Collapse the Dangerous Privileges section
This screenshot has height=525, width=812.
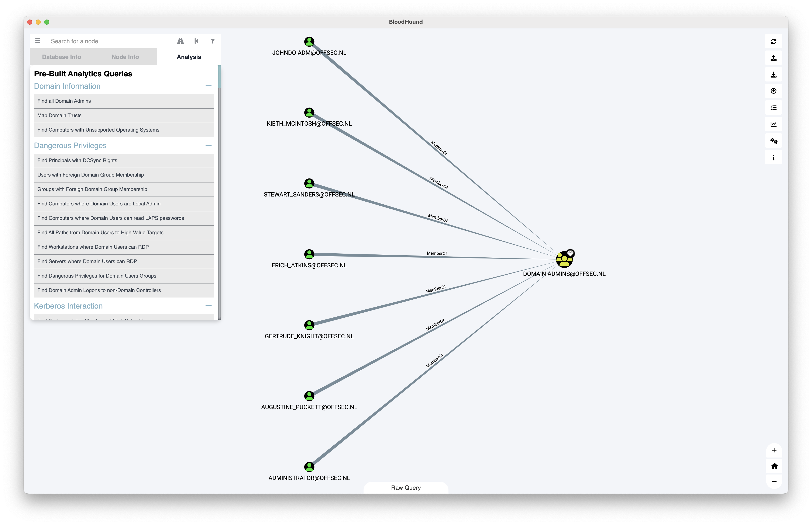click(208, 145)
